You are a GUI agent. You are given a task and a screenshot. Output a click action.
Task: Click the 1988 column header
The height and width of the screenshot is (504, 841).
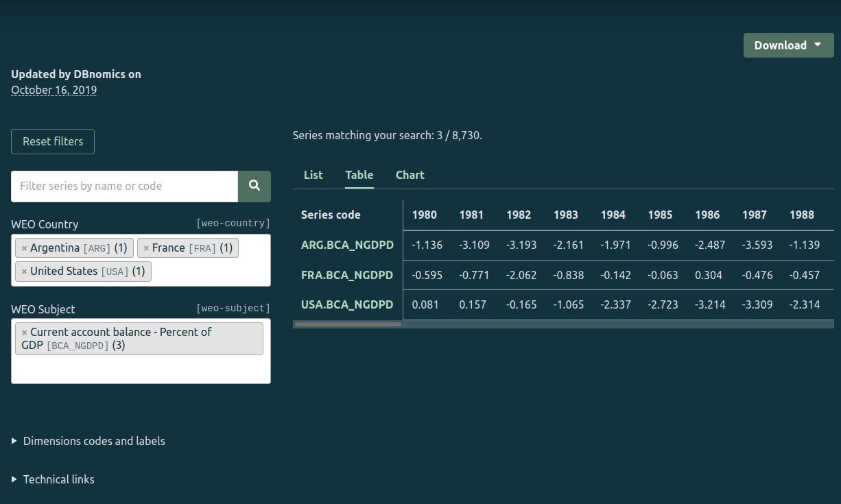coord(802,215)
